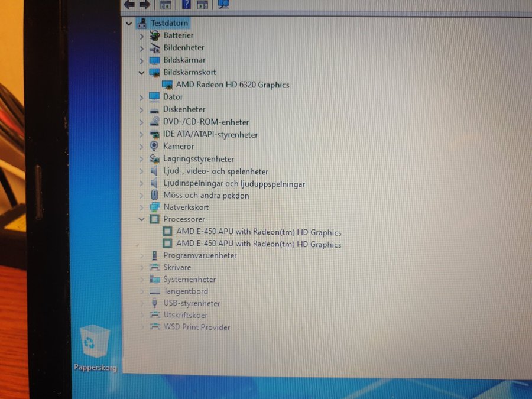Image resolution: width=532 pixels, height=399 pixels.
Task: Select the Batterier battery icon
Action: 155,35
